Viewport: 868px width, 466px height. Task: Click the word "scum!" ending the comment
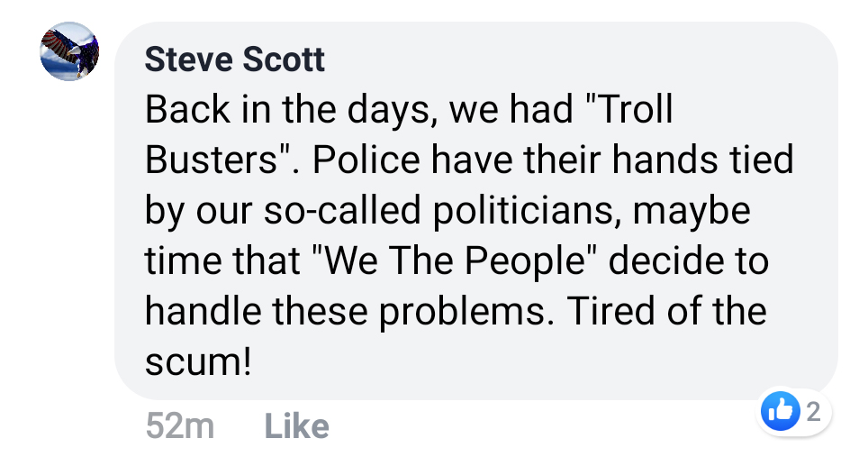coord(198,362)
